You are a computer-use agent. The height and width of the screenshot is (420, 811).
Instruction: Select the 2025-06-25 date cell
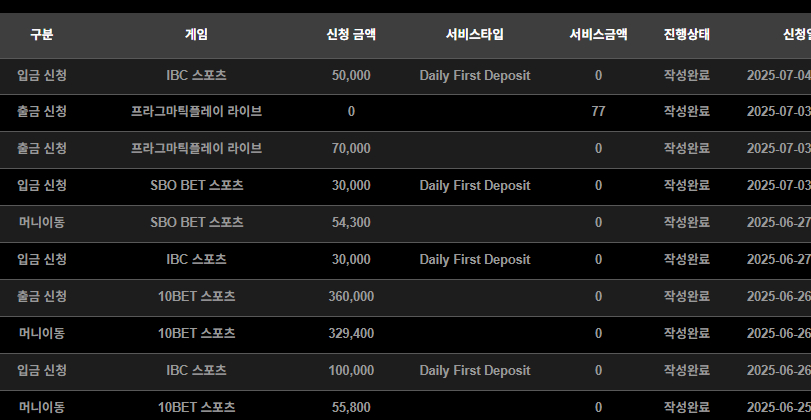tap(779, 408)
